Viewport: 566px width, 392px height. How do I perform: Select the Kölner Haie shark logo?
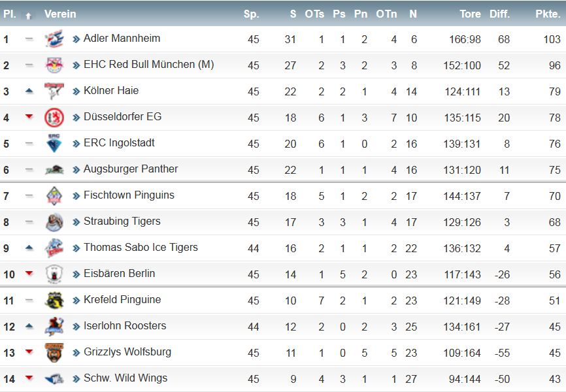tap(54, 91)
